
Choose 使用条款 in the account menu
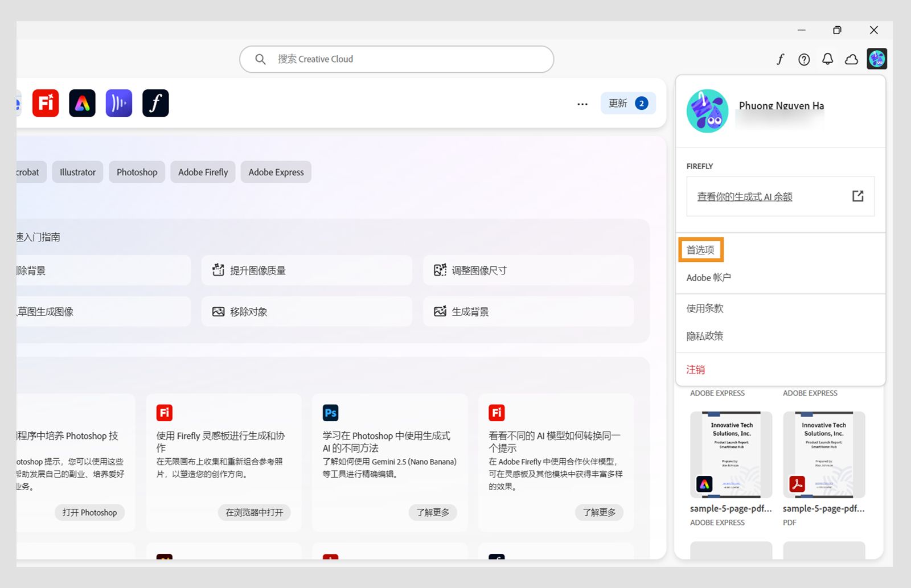coord(705,309)
